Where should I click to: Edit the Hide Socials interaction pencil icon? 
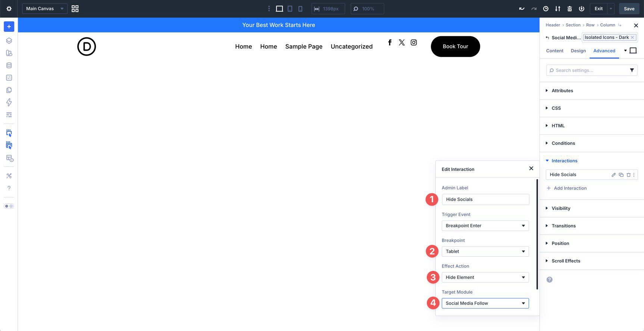click(613, 175)
